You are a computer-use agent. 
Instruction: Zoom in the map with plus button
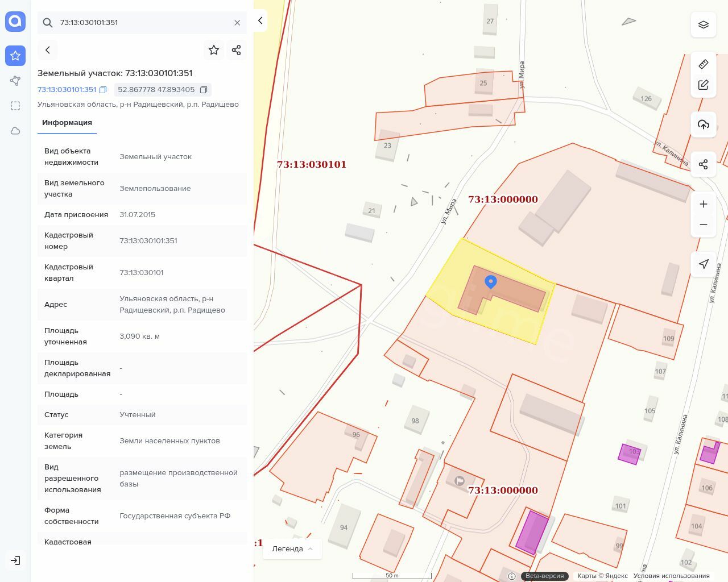pyautogui.click(x=704, y=204)
